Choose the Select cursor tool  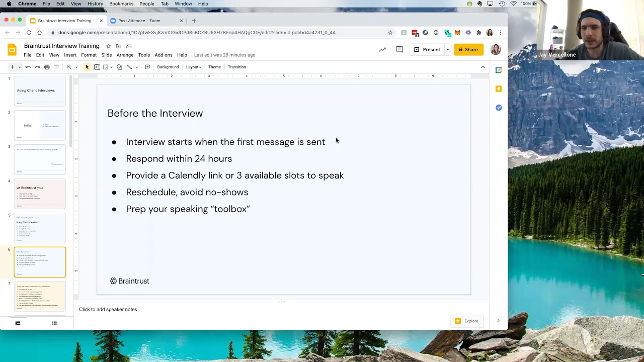point(87,67)
